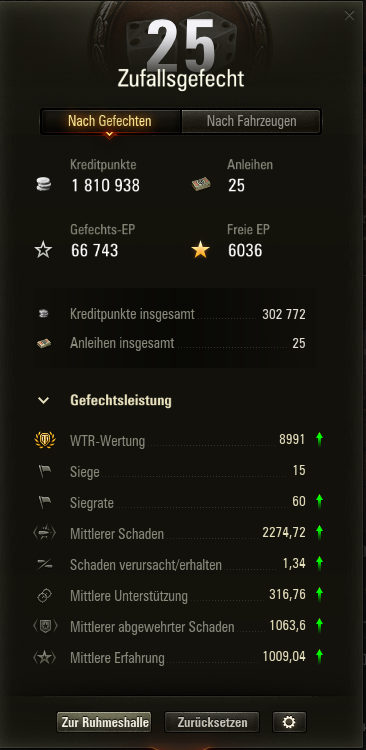
Task: Click the green arrow next to Siegrate
Action: [320, 502]
